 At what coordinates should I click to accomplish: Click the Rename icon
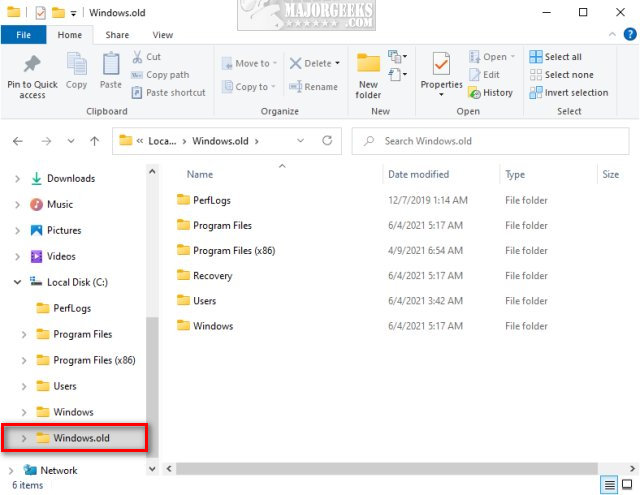[x=295, y=87]
